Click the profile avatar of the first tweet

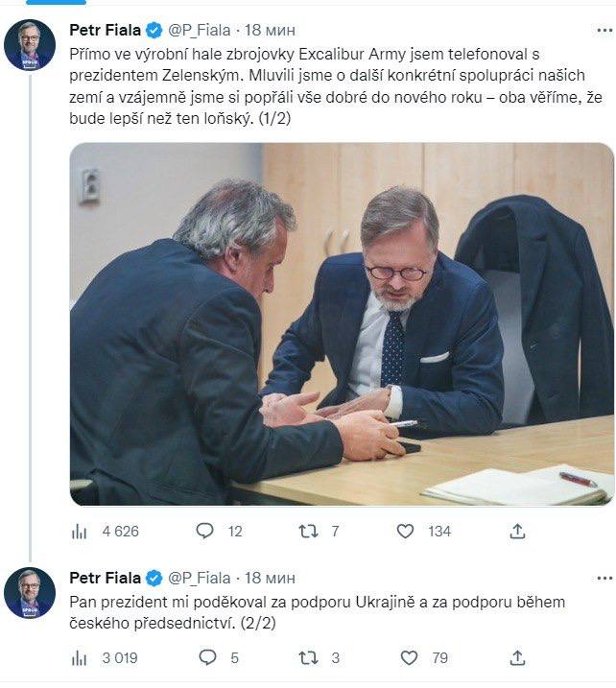(30, 44)
